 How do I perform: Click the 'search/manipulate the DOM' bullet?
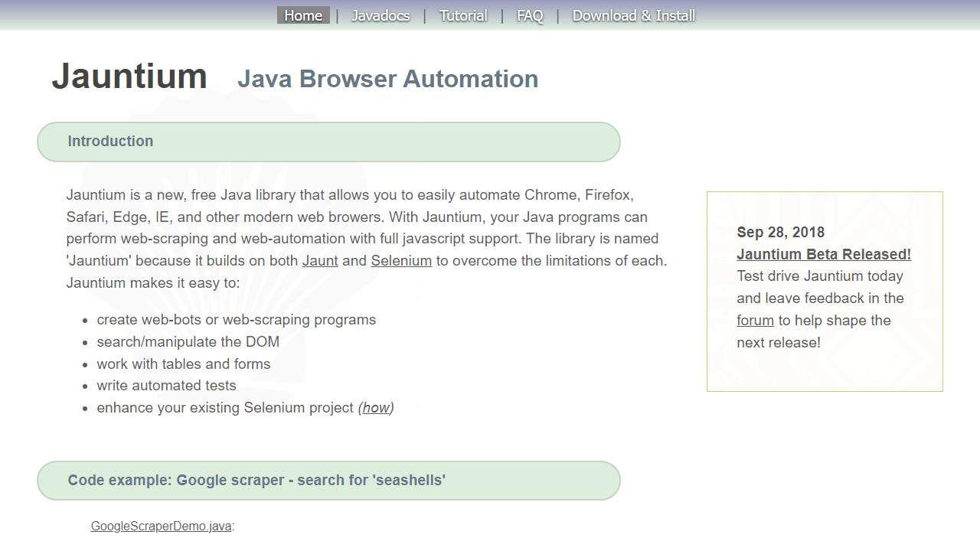click(188, 342)
